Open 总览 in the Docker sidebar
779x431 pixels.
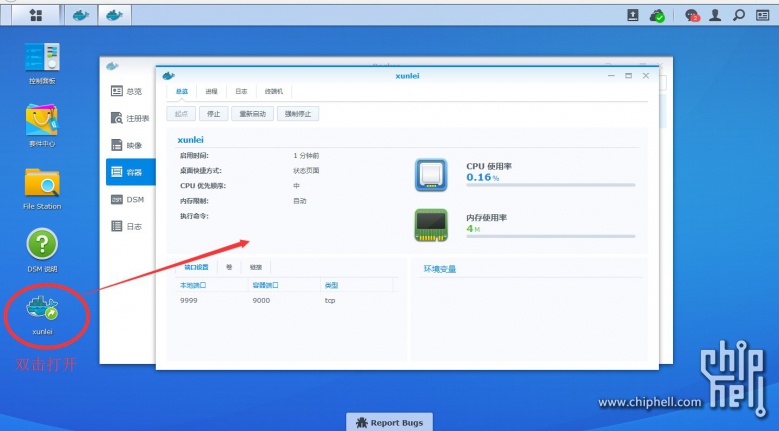(x=128, y=91)
